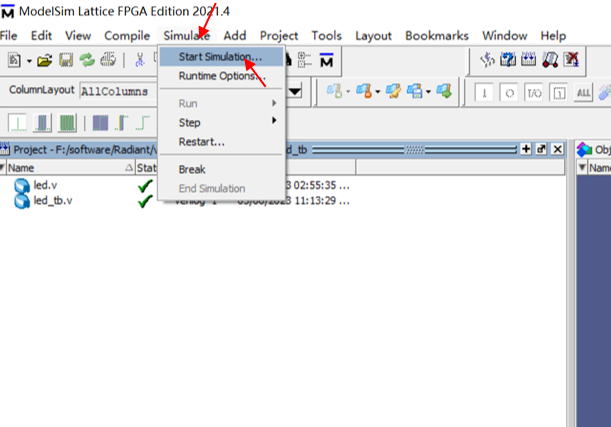611x427 pixels.
Task: Click the AllColumns layout input field
Action: click(x=118, y=92)
